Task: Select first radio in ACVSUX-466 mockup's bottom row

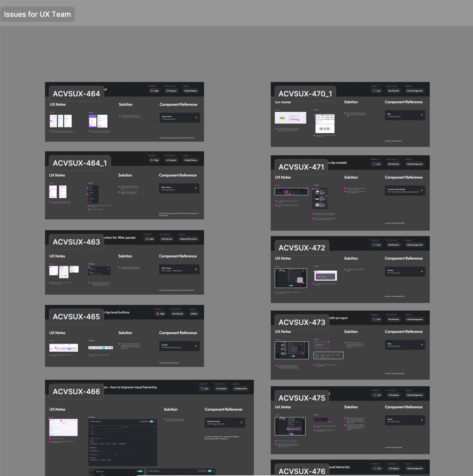Action: (x=91, y=460)
